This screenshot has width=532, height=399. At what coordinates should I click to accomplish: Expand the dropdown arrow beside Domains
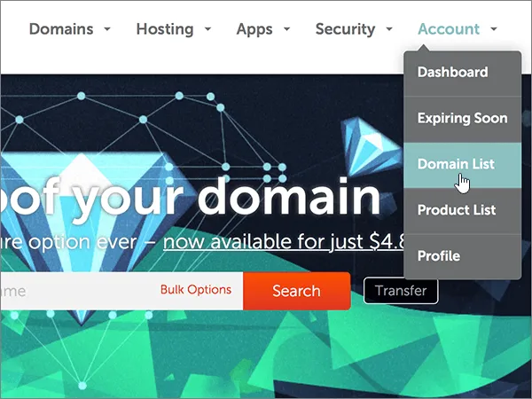coord(107,29)
